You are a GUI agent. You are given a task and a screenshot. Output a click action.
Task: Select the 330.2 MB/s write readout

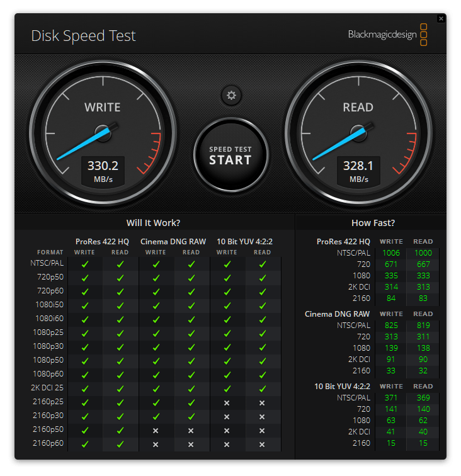[x=103, y=171]
